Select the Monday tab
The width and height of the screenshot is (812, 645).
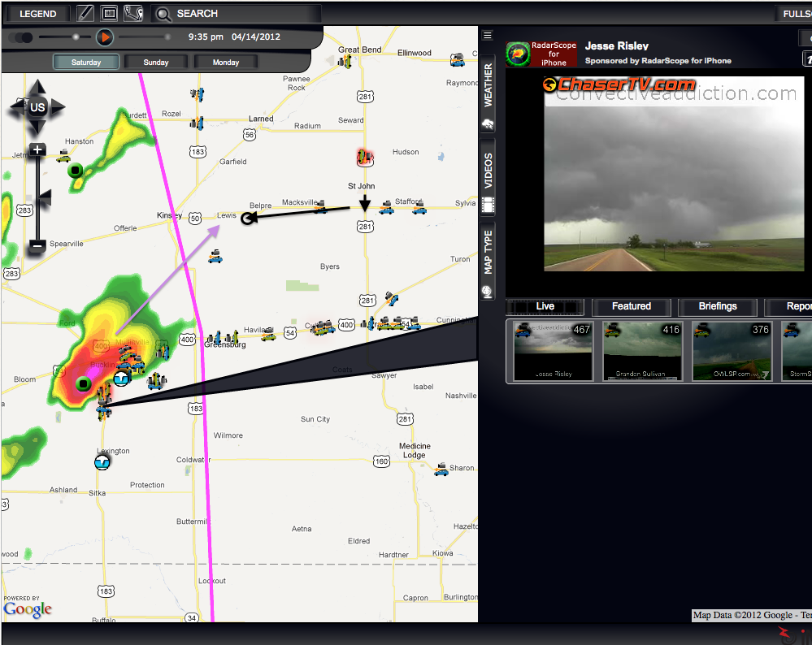[226, 62]
